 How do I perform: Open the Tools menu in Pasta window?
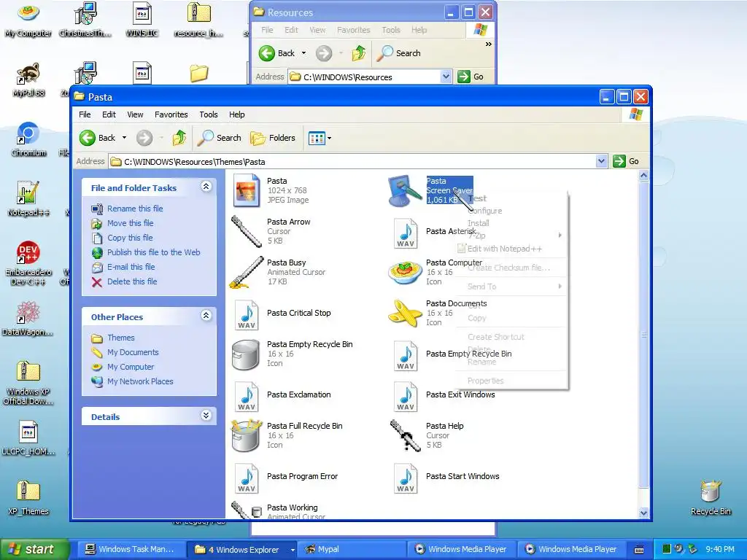(x=209, y=114)
